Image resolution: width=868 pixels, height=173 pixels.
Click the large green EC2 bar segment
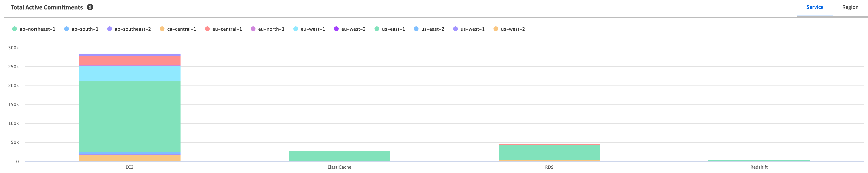point(130,117)
